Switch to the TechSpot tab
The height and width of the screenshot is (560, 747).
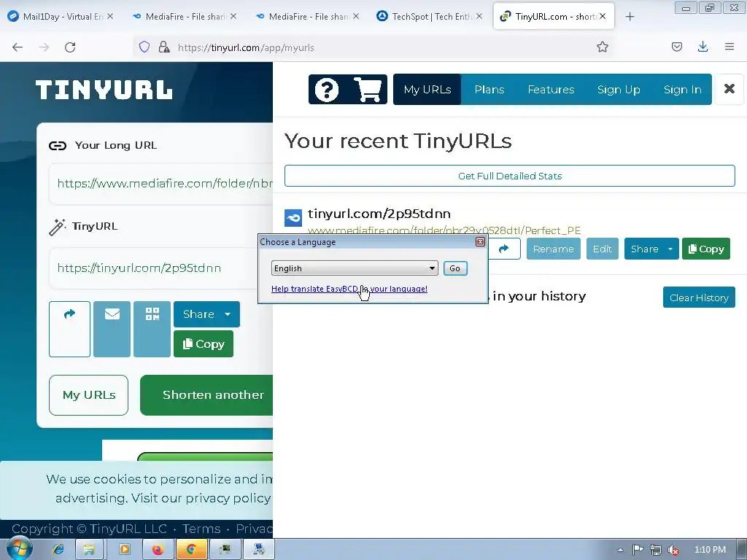tap(429, 17)
